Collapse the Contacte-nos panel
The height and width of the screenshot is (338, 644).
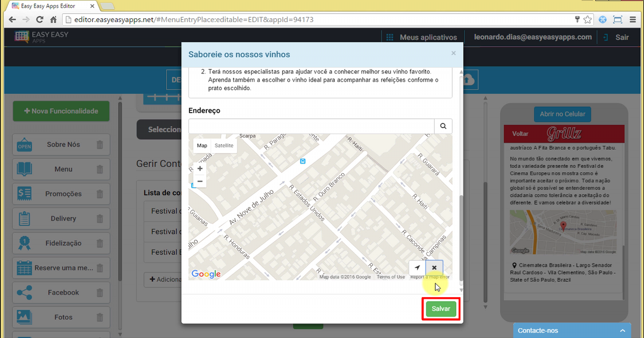tap(623, 330)
